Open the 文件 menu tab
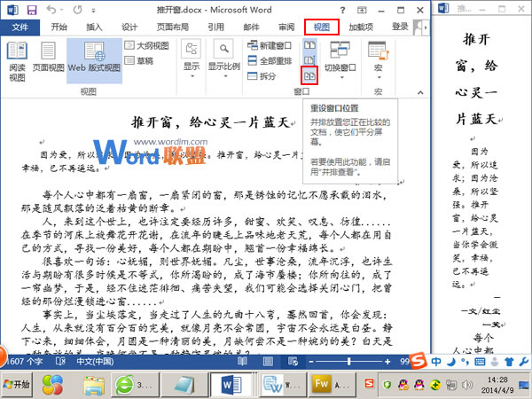 pos(20,27)
